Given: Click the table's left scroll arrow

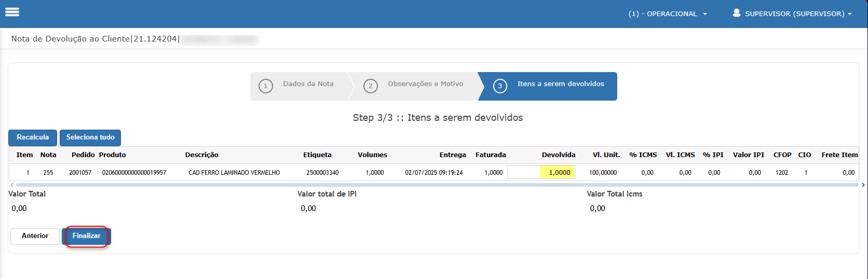Looking at the screenshot, I should [12, 185].
